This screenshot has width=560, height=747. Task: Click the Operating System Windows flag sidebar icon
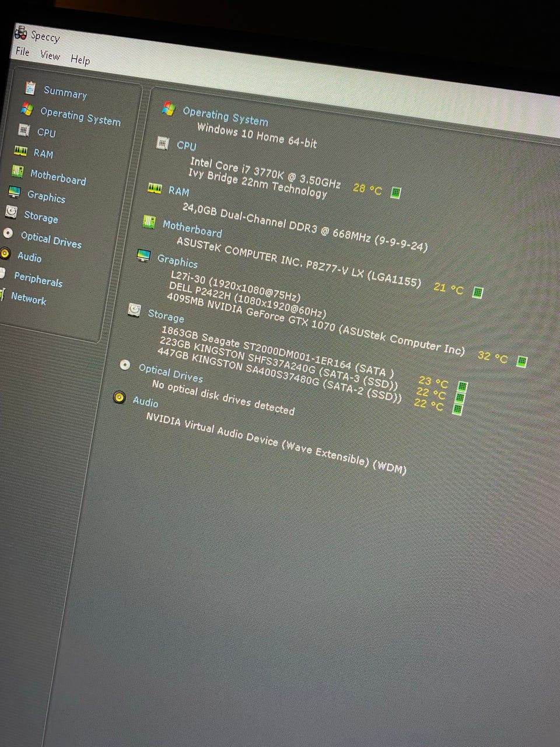pyautogui.click(x=27, y=109)
